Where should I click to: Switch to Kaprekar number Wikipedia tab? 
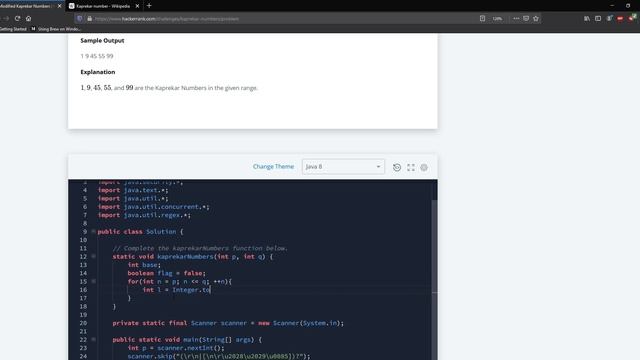pyautogui.click(x=104, y=6)
